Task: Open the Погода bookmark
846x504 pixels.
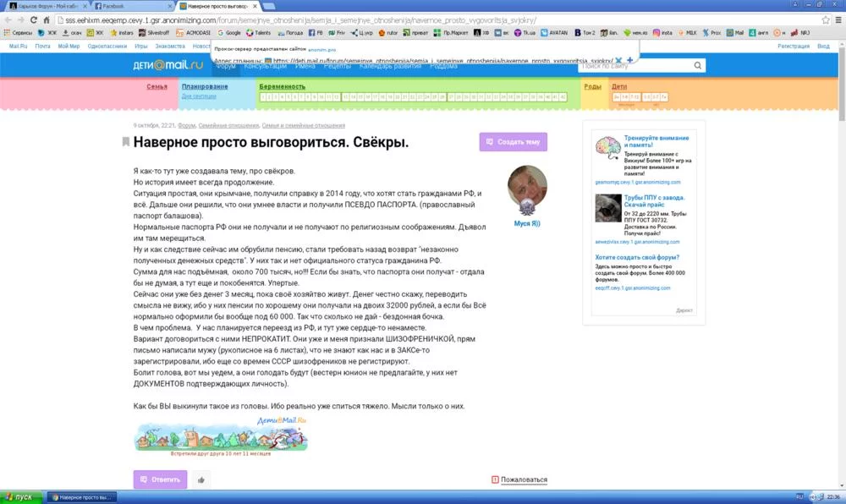Action: pyautogui.click(x=290, y=33)
